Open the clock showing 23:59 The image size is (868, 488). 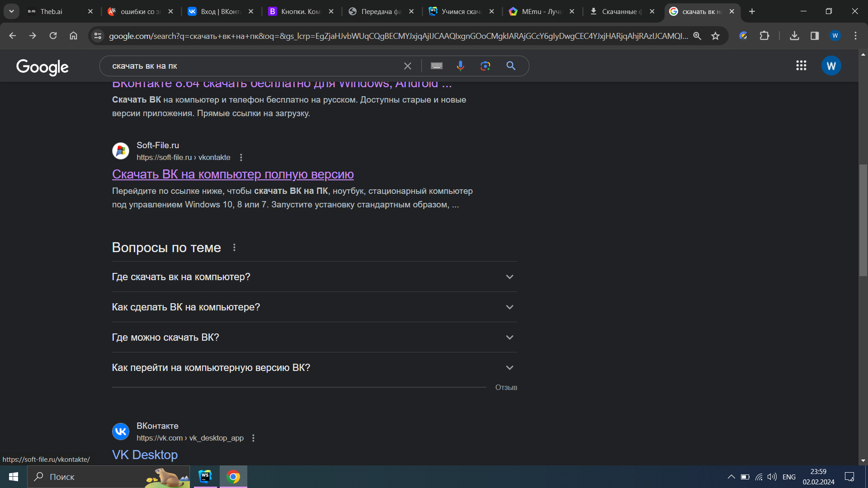[x=818, y=477]
